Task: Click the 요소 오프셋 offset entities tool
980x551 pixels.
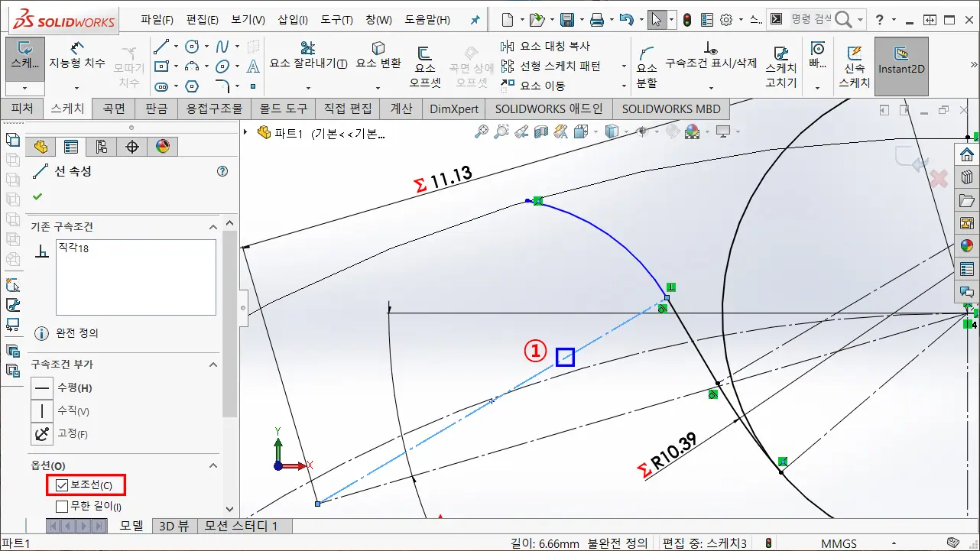Action: (x=425, y=66)
